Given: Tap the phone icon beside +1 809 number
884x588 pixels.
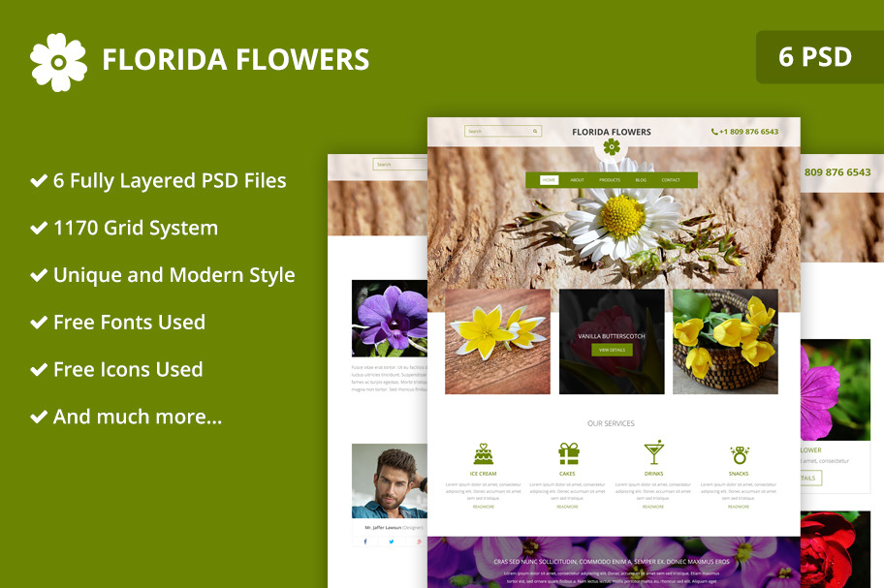Looking at the screenshot, I should (x=714, y=132).
